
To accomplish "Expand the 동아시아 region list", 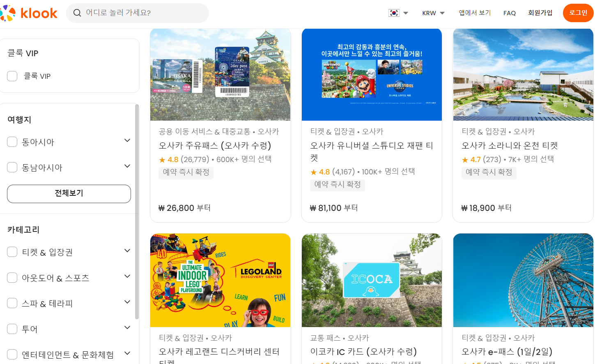I will point(127,141).
